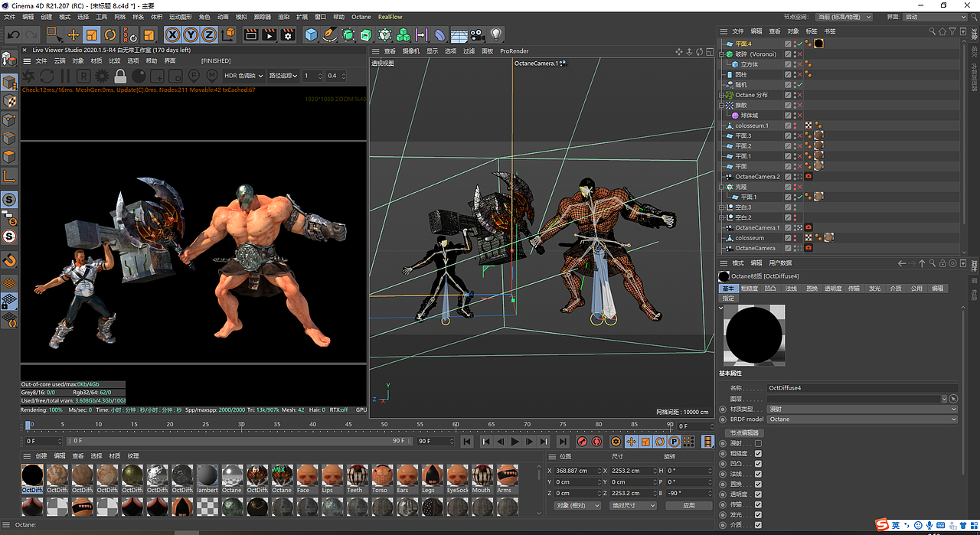Add a Floor environment object icon

click(459, 34)
